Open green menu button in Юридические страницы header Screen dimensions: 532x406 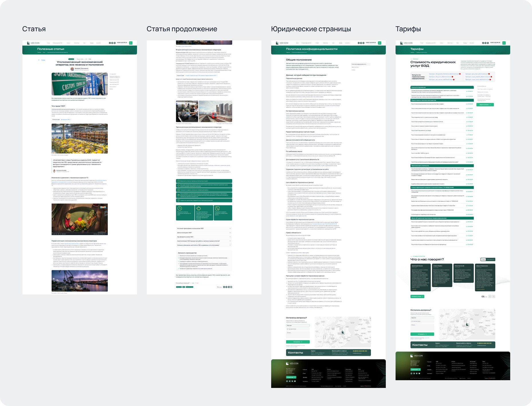(380, 43)
